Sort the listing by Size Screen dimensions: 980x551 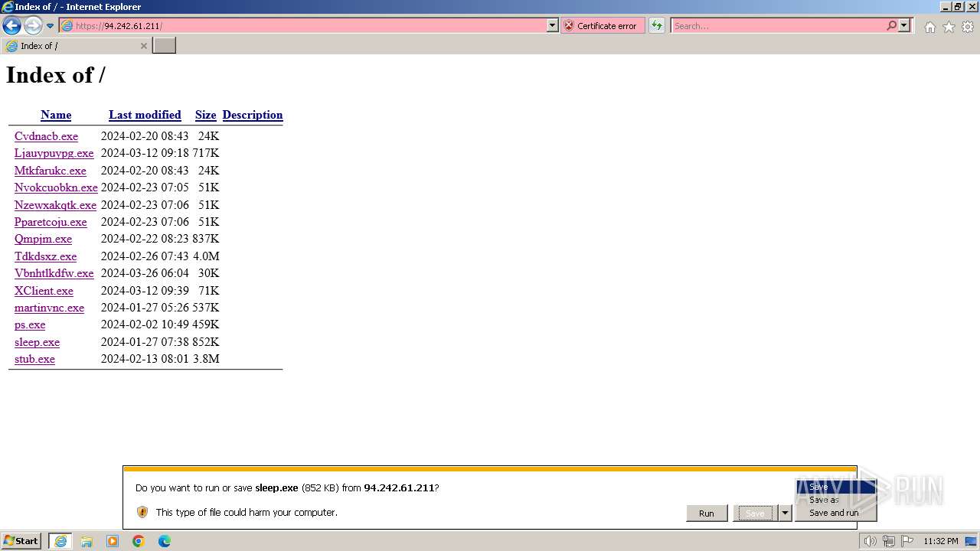click(x=205, y=115)
